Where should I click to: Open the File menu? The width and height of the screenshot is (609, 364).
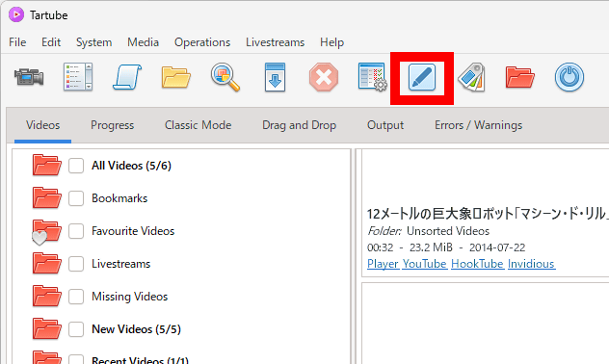[x=17, y=42]
